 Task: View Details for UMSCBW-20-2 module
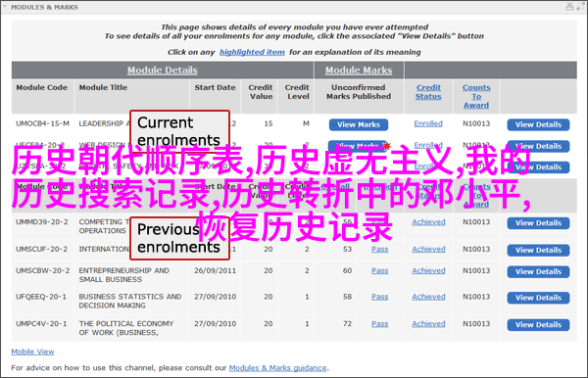538,271
